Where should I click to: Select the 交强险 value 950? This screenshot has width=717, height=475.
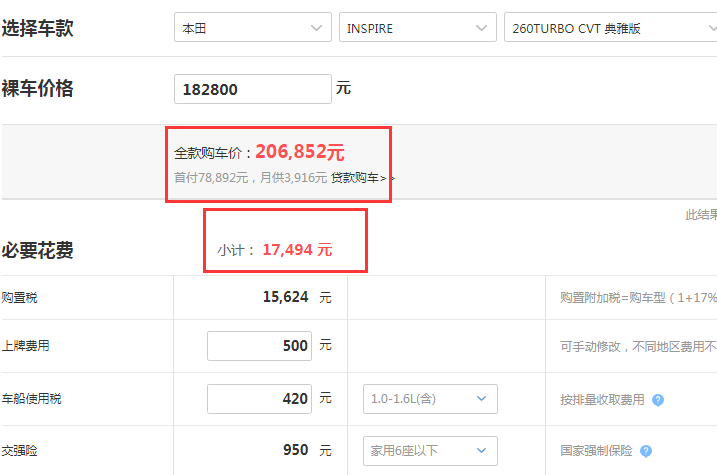[x=295, y=450]
